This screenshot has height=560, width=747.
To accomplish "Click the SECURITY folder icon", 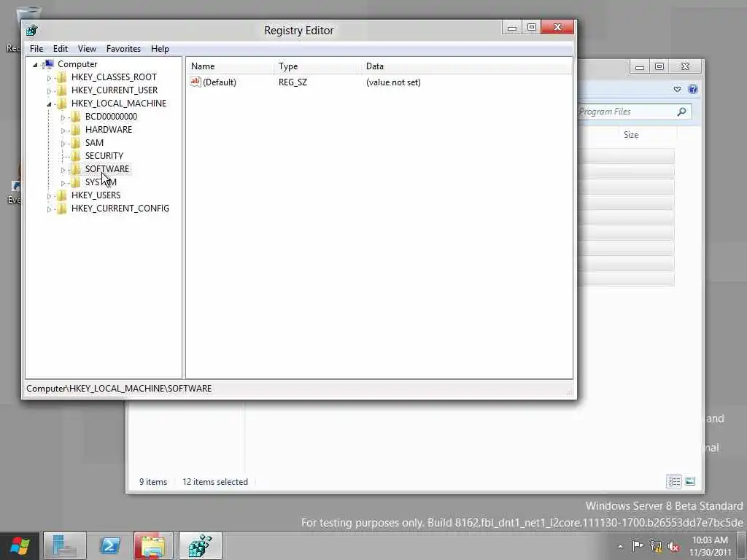I will click(x=75, y=156).
